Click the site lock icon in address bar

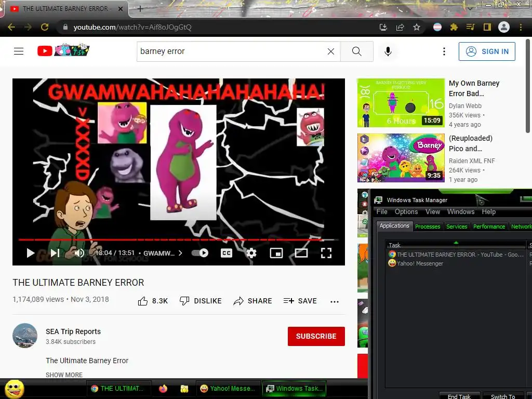[65, 27]
